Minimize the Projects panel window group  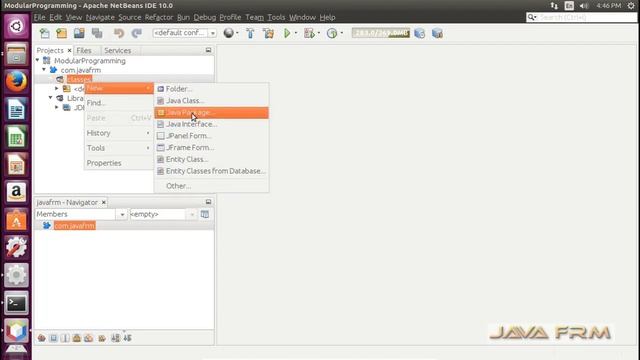pyautogui.click(x=208, y=50)
